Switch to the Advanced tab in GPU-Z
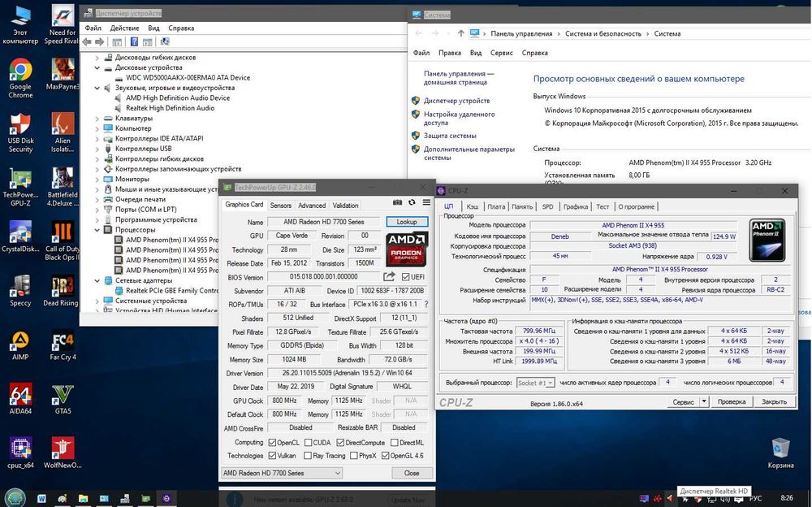The height and width of the screenshot is (507, 812). coord(312,206)
